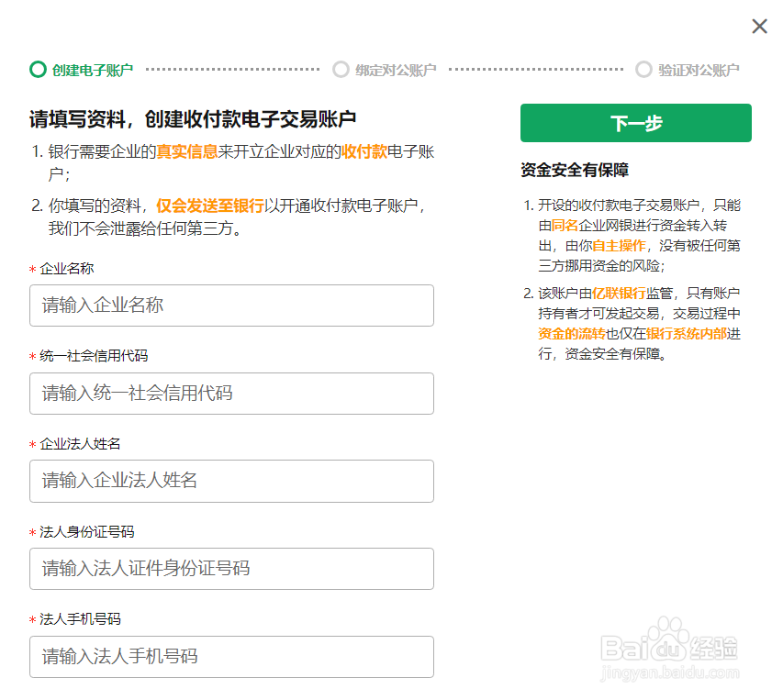Click the 法人身份证号码 field label

[87, 532]
